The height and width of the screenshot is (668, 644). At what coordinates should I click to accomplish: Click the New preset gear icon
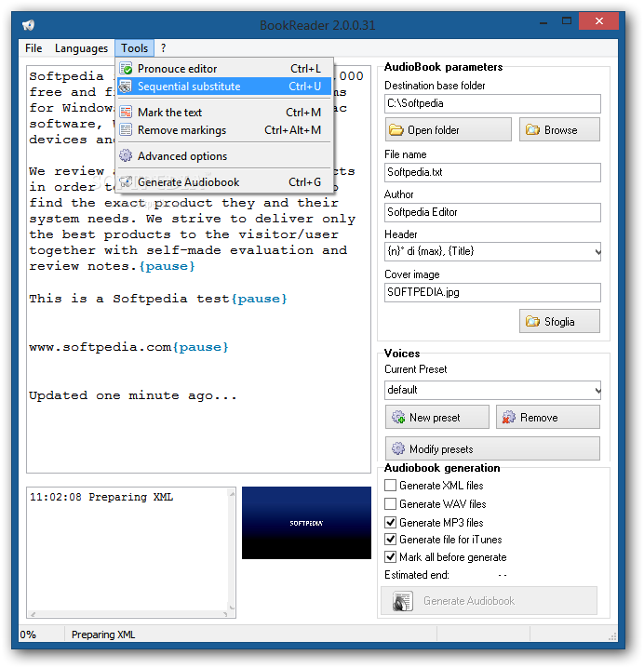click(x=398, y=418)
